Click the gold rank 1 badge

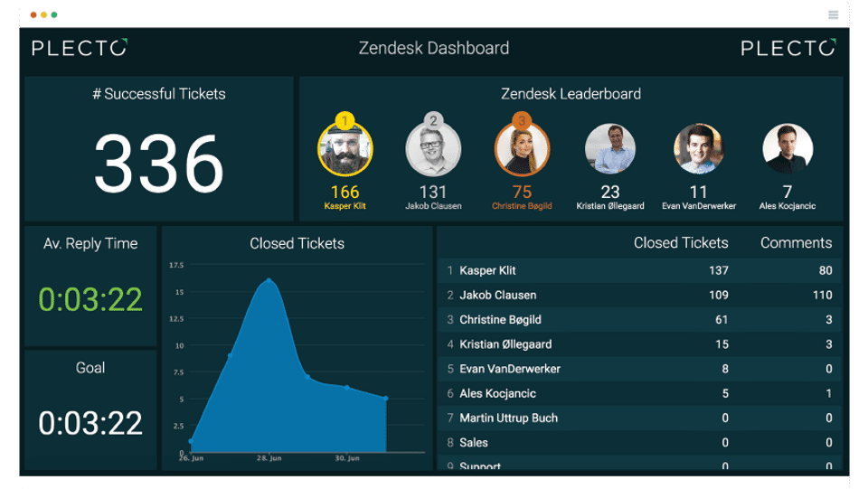click(x=344, y=120)
